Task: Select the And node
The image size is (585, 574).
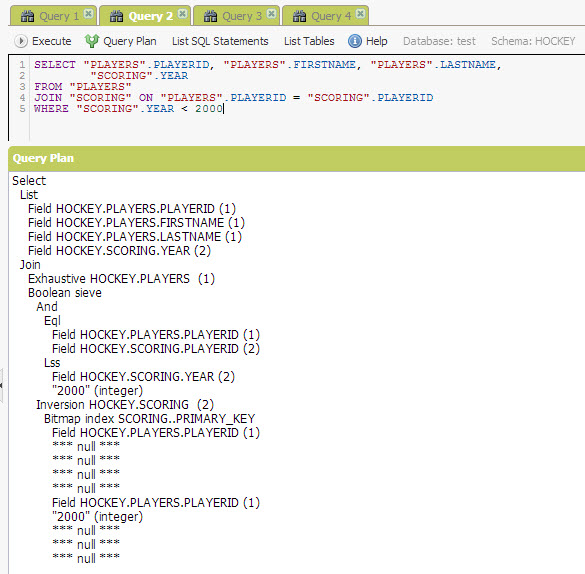Action: [47, 307]
